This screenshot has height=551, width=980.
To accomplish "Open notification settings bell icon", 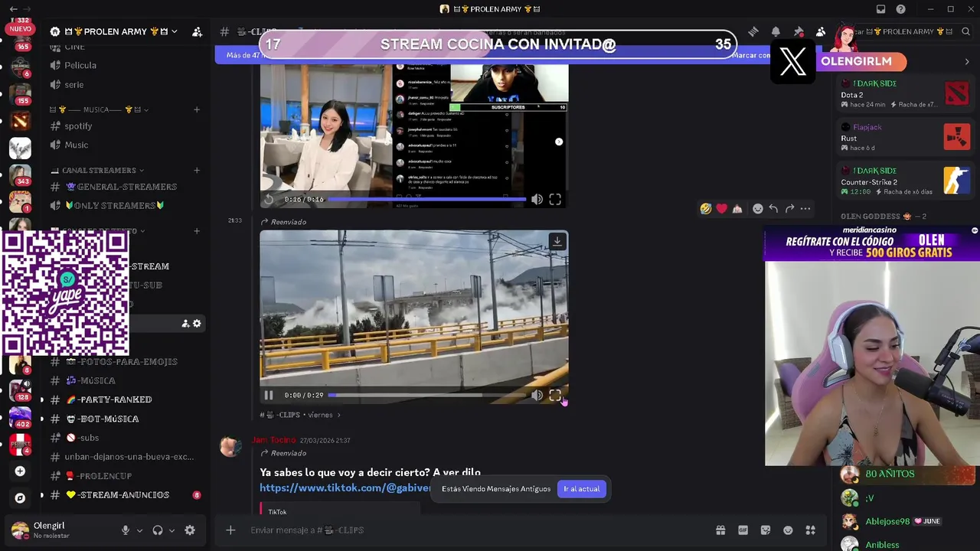I will point(776,31).
